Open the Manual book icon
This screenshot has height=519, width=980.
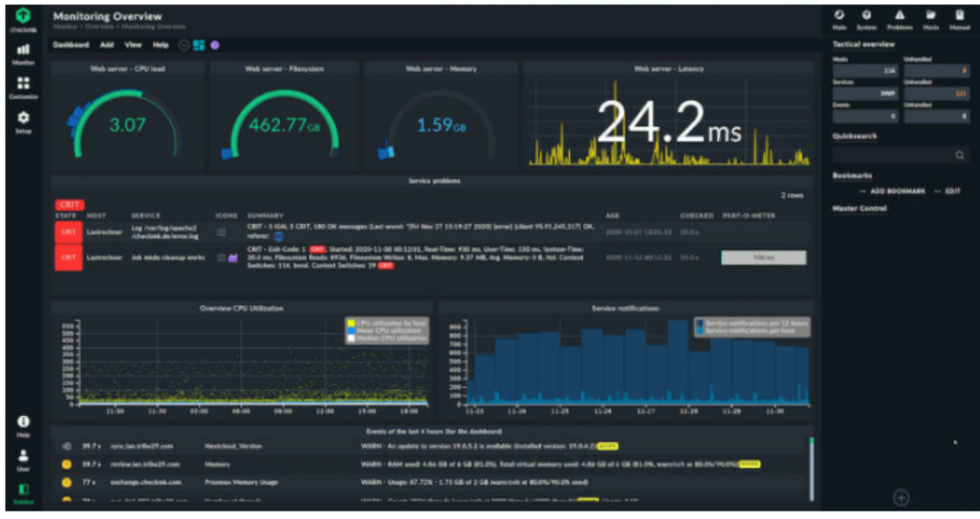(x=959, y=20)
